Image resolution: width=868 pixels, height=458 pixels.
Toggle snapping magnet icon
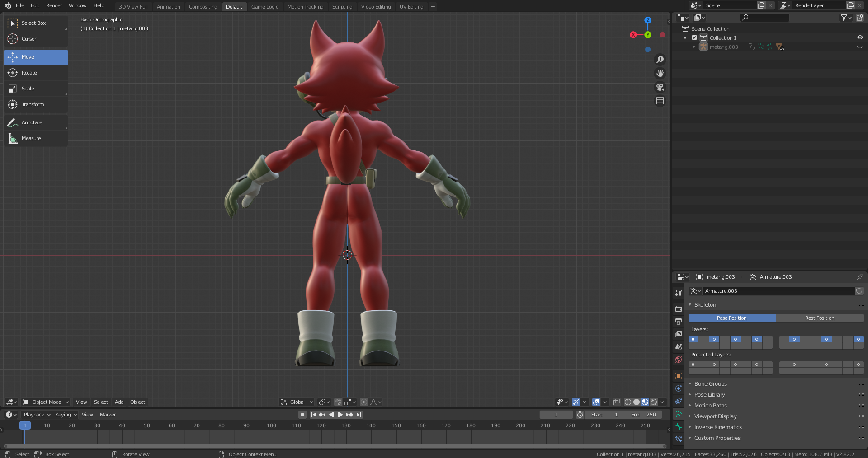click(338, 402)
